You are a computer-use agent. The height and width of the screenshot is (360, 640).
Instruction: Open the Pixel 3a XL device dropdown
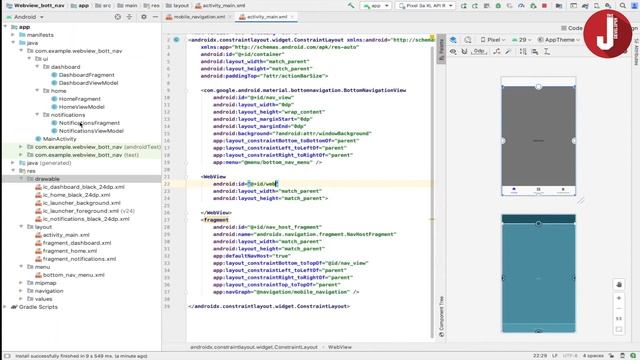[x=426, y=6]
